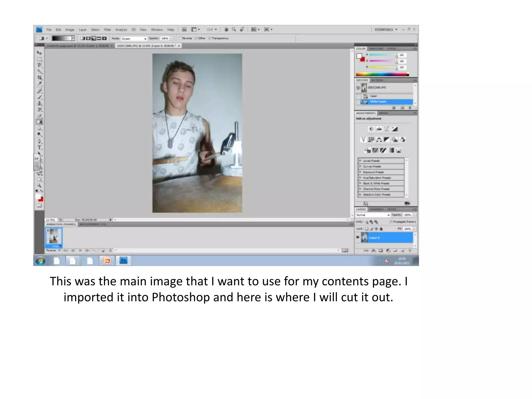Toggle Propagate Frame 1 checkbox
This screenshot has height=399, width=532.
click(x=391, y=222)
